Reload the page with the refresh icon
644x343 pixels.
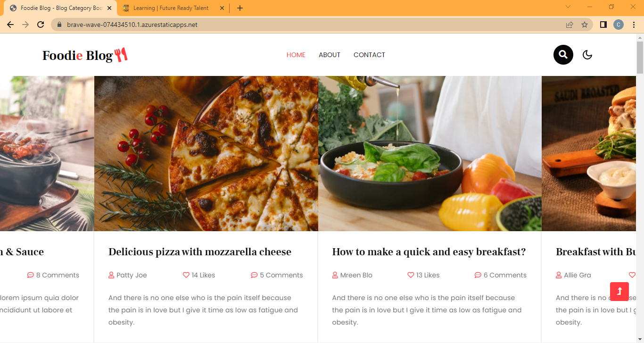[x=40, y=25]
